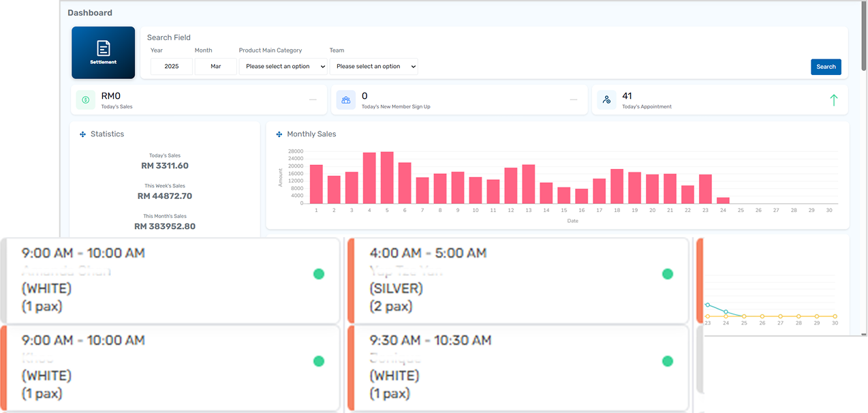Click the dash indicator on New Member card
The image size is (868, 413).
[573, 100]
